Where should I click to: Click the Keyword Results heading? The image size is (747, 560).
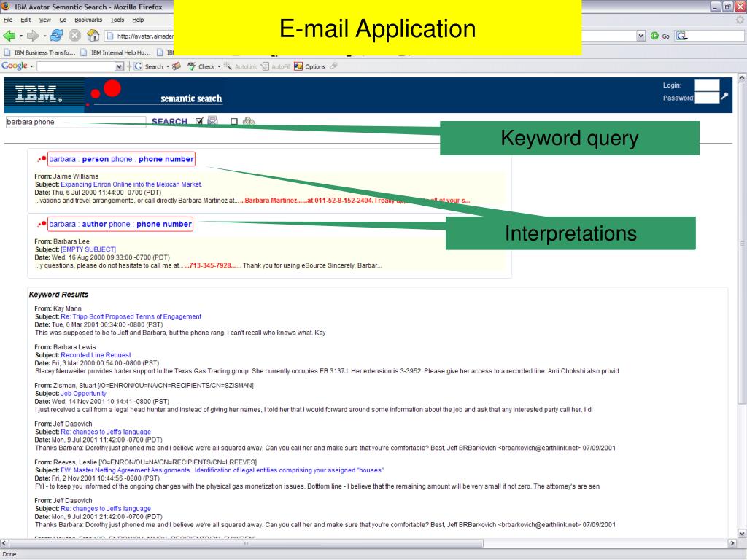coord(58,295)
